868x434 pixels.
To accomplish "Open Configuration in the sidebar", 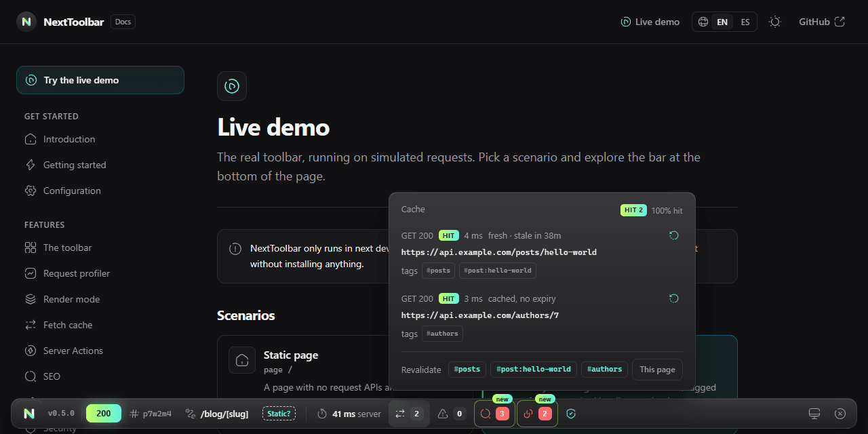I will (100, 191).
